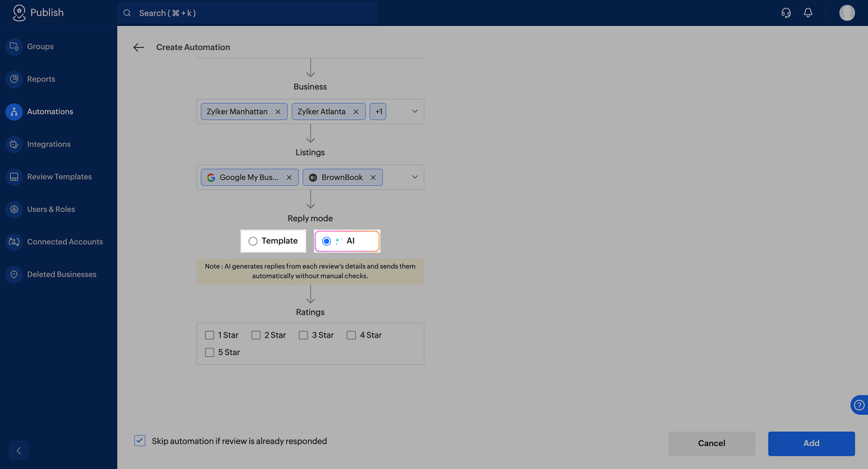Click the Users & Roles gear icon
This screenshot has width=868, height=469.
(14, 209)
